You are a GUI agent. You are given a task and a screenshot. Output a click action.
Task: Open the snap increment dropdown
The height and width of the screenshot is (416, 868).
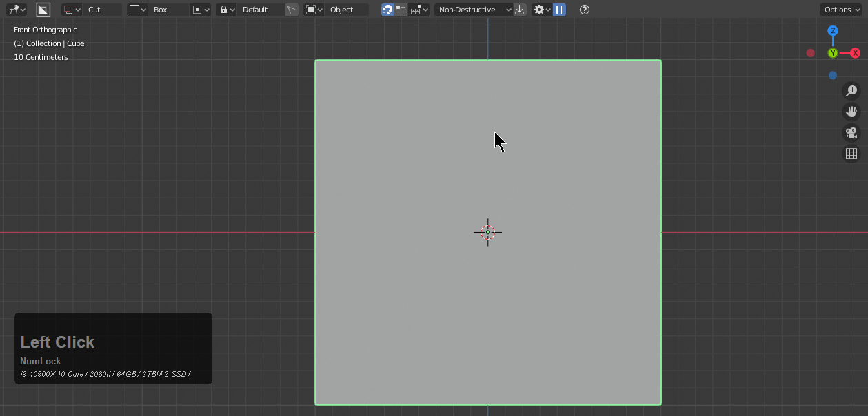[419, 10]
